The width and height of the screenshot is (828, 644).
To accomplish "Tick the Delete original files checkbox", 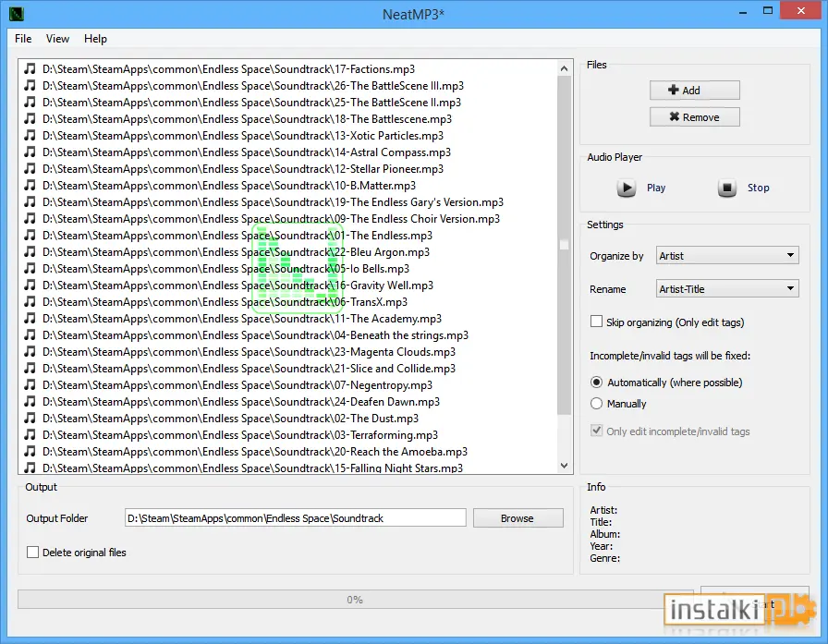I will [32, 553].
